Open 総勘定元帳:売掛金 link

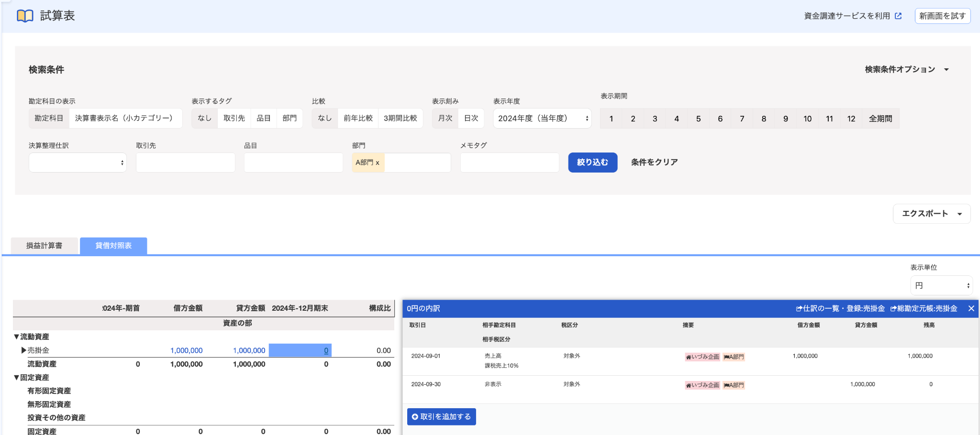(x=924, y=308)
